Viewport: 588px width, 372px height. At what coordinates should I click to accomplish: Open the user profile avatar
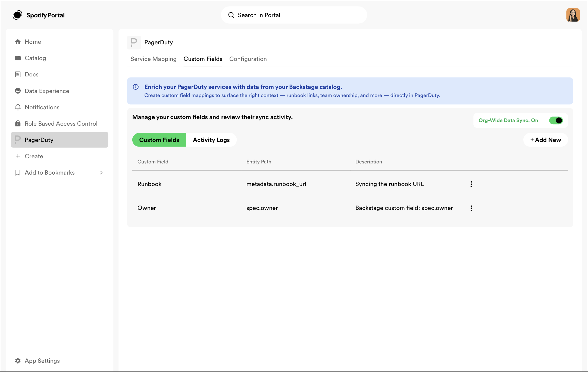coord(573,15)
